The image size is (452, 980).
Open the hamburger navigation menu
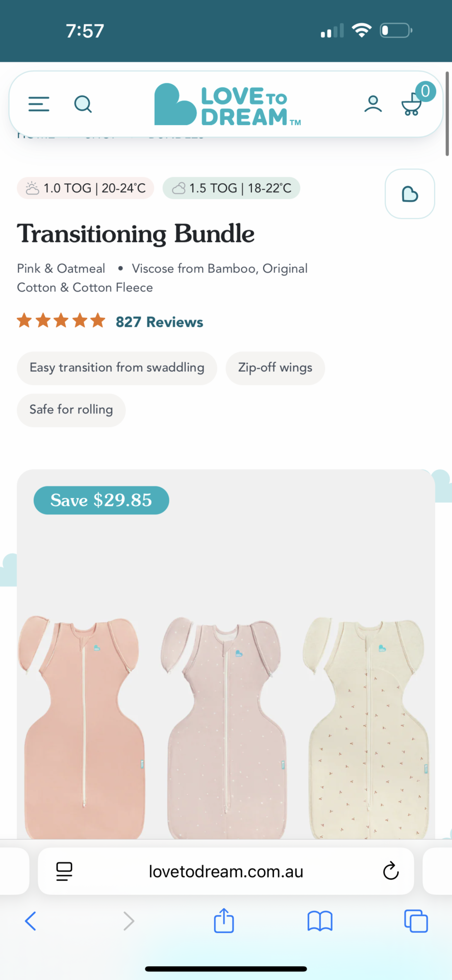coord(38,104)
